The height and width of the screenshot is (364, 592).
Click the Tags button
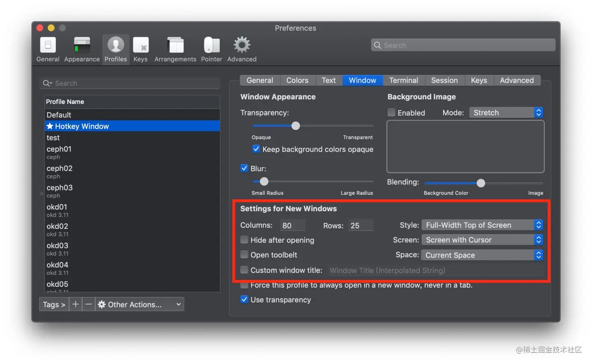[x=54, y=304]
